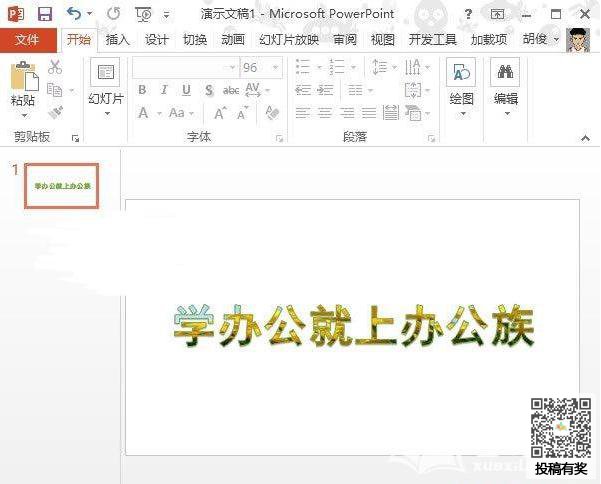Open Convert to SmartArt button
This screenshot has height=484, width=601.
413,113
